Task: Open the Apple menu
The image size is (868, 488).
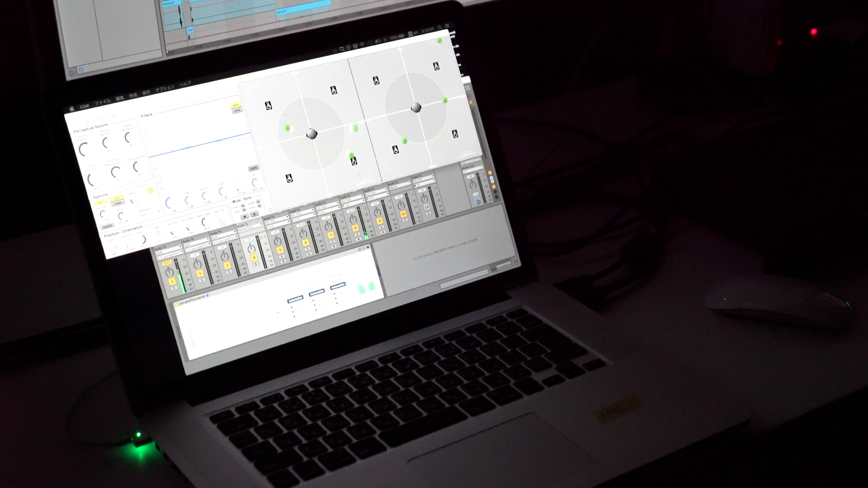Action: click(71, 109)
